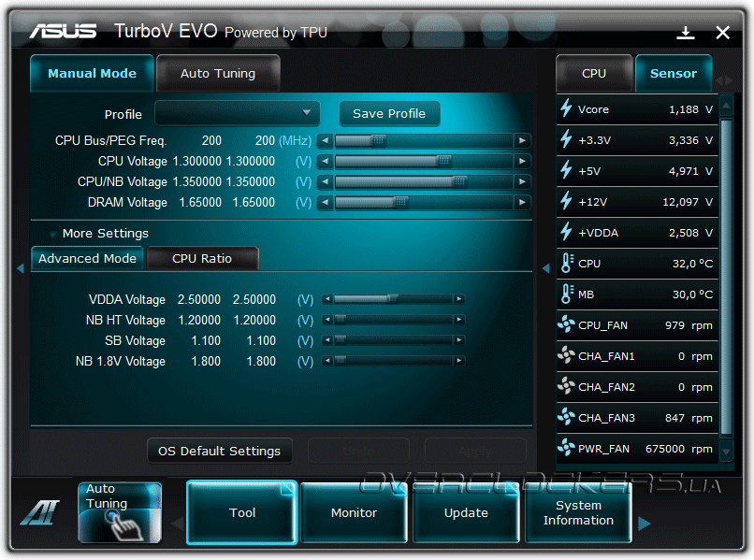The image size is (754, 560).
Task: Click the MB temperature thermometer icon
Action: tap(567, 294)
